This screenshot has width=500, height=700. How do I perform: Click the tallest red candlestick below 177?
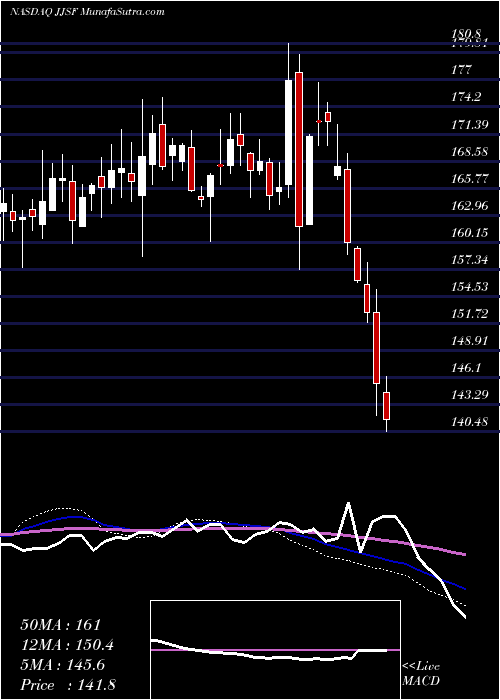tap(299, 149)
